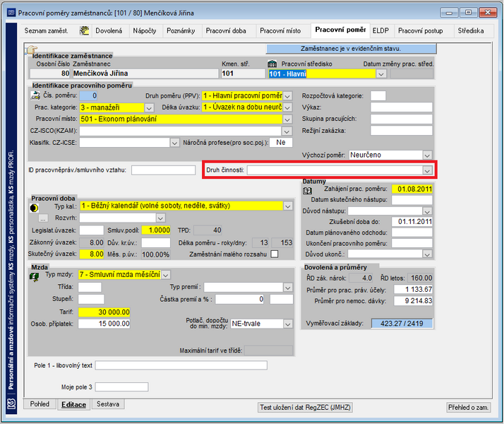Expand the Pracovní místo dropdown
This screenshot has width=504, height=424.
pos(287,119)
